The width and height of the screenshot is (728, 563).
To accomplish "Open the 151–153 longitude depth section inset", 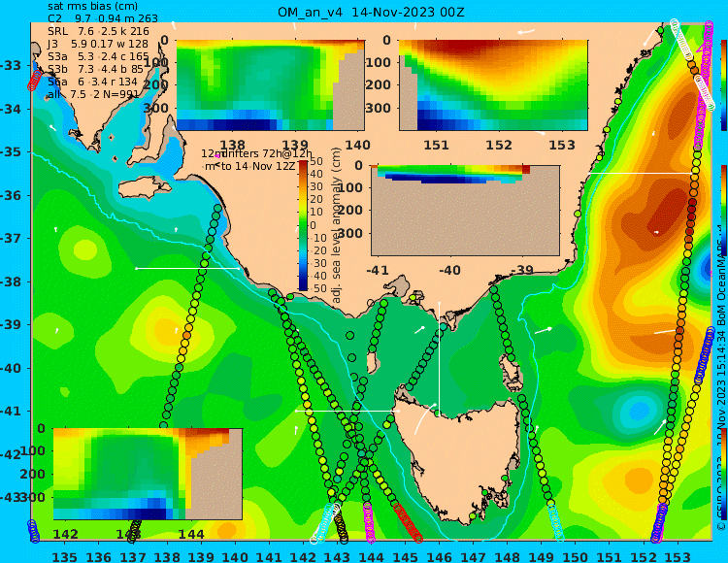I will click(493, 85).
